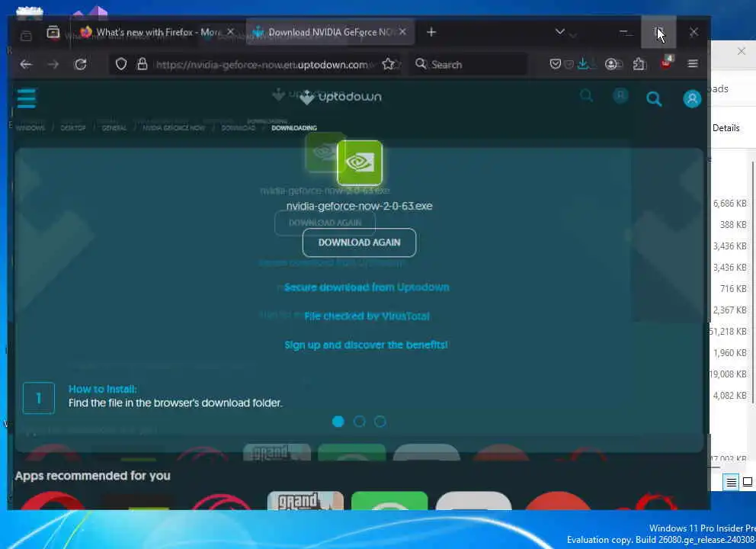This screenshot has height=549, width=756.
Task: Open Firefox View icon in tab bar
Action: [53, 32]
